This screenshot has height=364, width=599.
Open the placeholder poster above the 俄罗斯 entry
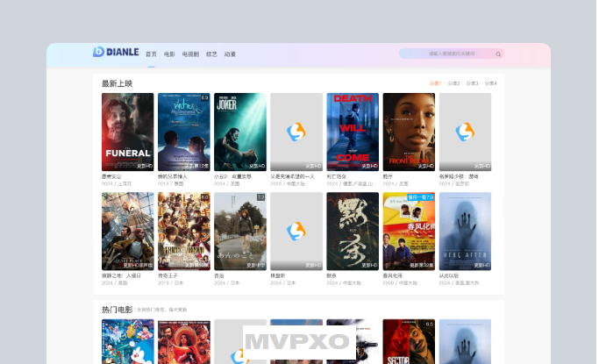coord(465,132)
